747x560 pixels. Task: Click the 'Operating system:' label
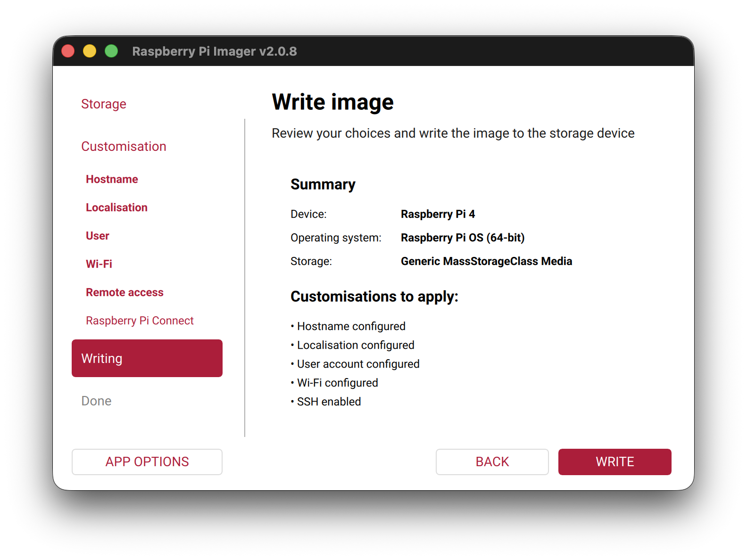(x=336, y=238)
